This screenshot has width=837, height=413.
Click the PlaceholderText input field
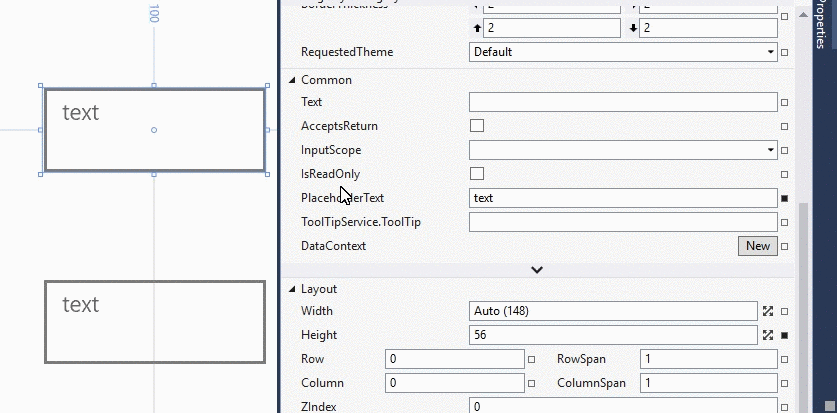tap(623, 198)
